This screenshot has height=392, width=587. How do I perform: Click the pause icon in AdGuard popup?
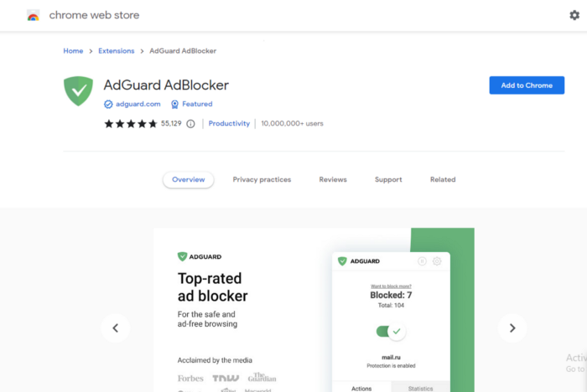pos(422,261)
